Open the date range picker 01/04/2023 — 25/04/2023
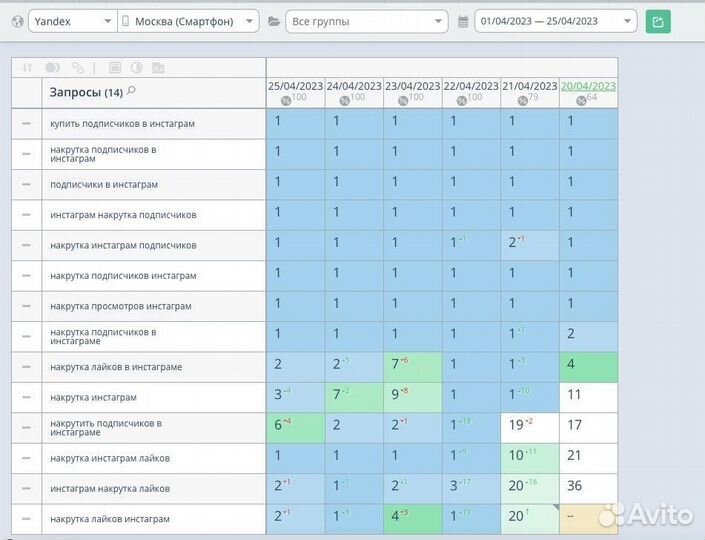 [x=555, y=21]
